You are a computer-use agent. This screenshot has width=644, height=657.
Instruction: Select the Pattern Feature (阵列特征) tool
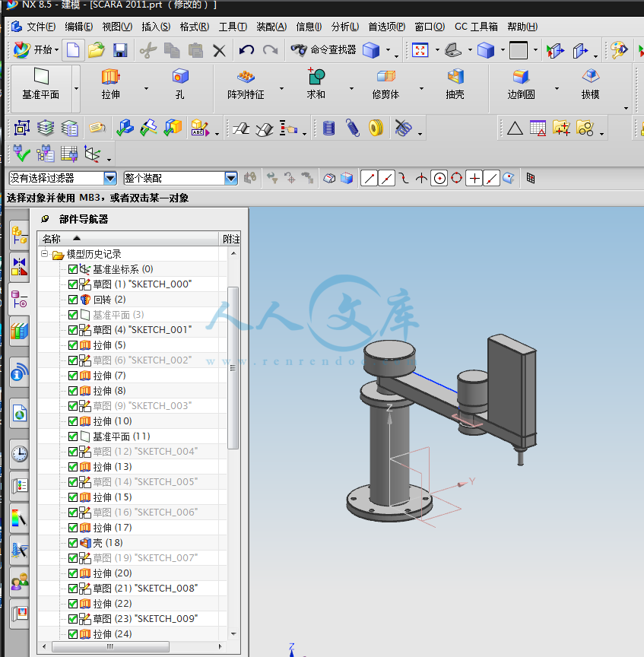(x=246, y=84)
